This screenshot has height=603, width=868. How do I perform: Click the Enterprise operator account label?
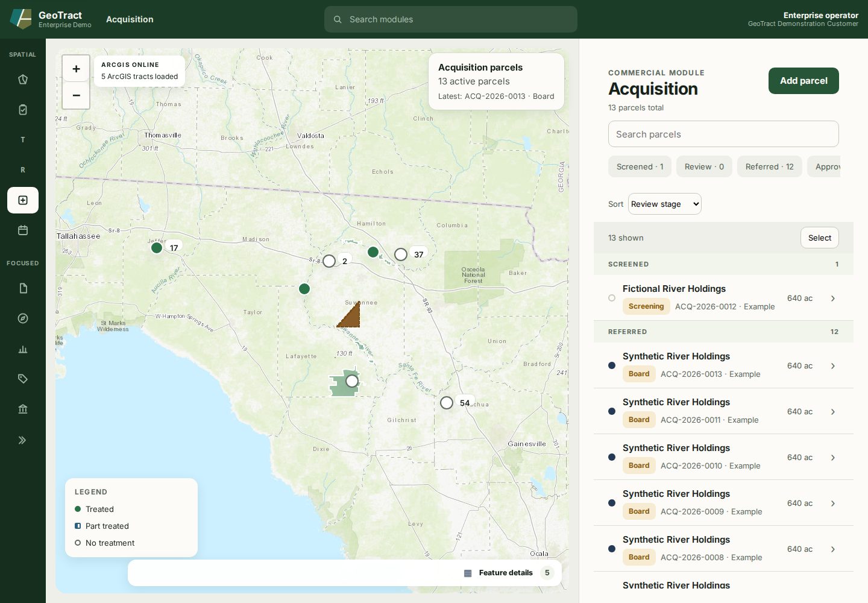tap(820, 15)
